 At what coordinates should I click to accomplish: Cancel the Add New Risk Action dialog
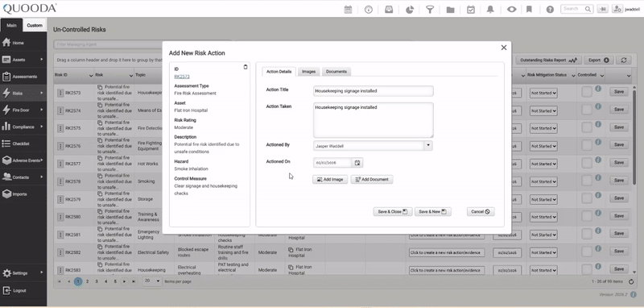481,212
